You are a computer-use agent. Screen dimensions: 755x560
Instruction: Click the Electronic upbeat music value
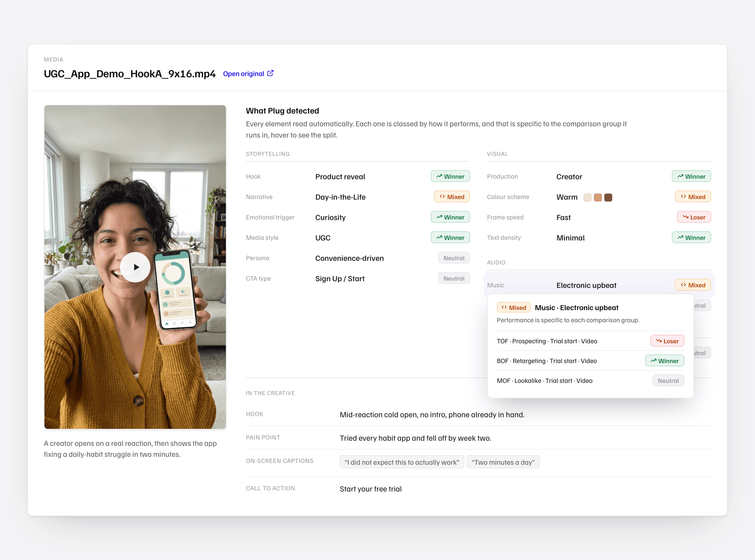click(586, 285)
